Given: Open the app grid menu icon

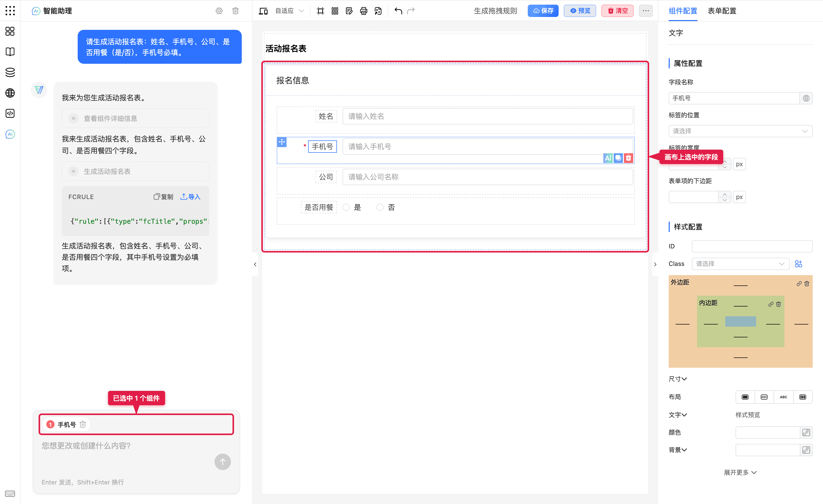Looking at the screenshot, I should click(x=10, y=11).
